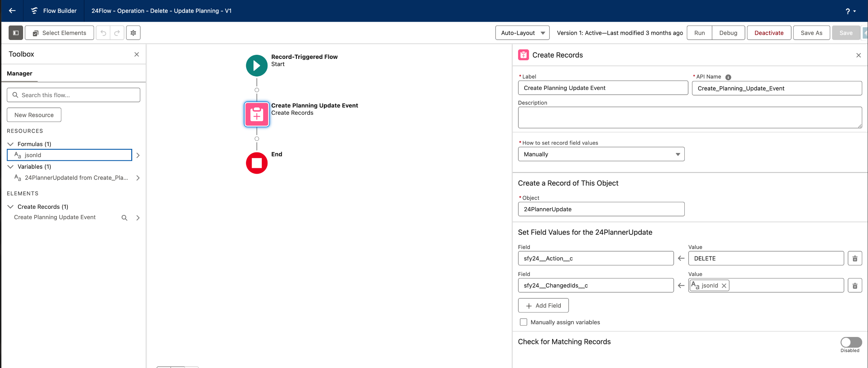
Task: Open the help question mark menu
Action: point(850,11)
